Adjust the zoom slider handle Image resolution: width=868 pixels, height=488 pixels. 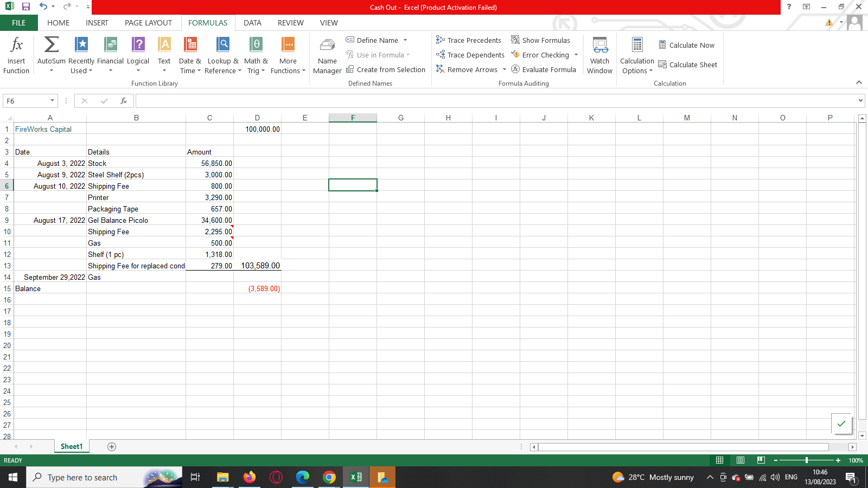(x=807, y=460)
